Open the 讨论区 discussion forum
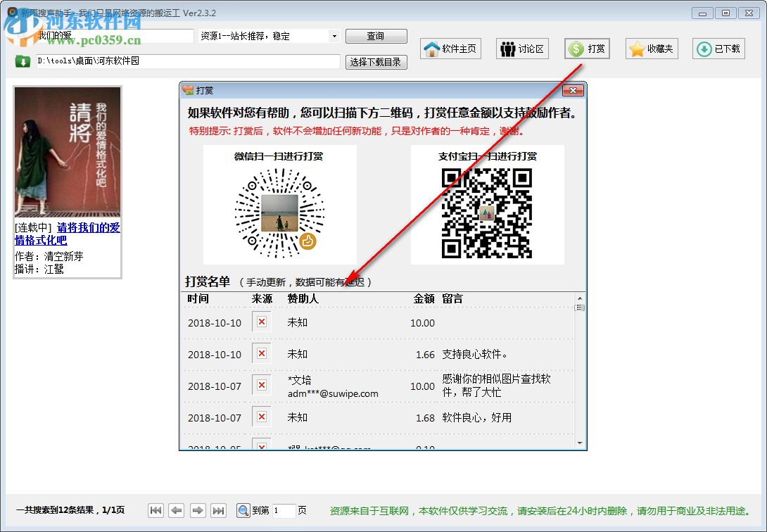Image resolution: width=767 pixels, height=532 pixels. coord(522,49)
